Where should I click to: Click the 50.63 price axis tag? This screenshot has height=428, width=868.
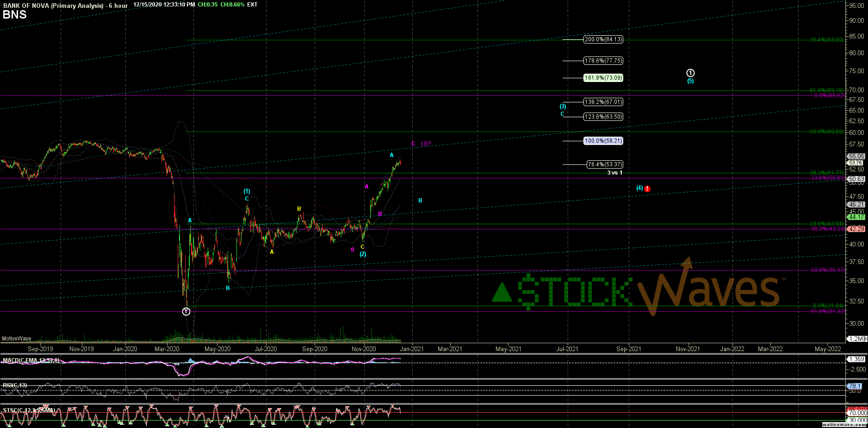tap(857, 179)
